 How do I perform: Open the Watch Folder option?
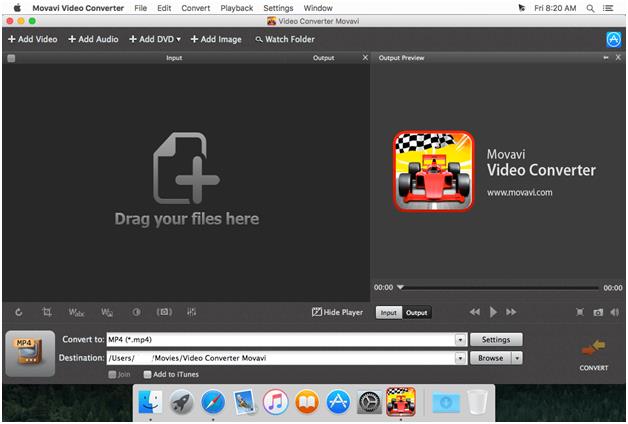[285, 39]
